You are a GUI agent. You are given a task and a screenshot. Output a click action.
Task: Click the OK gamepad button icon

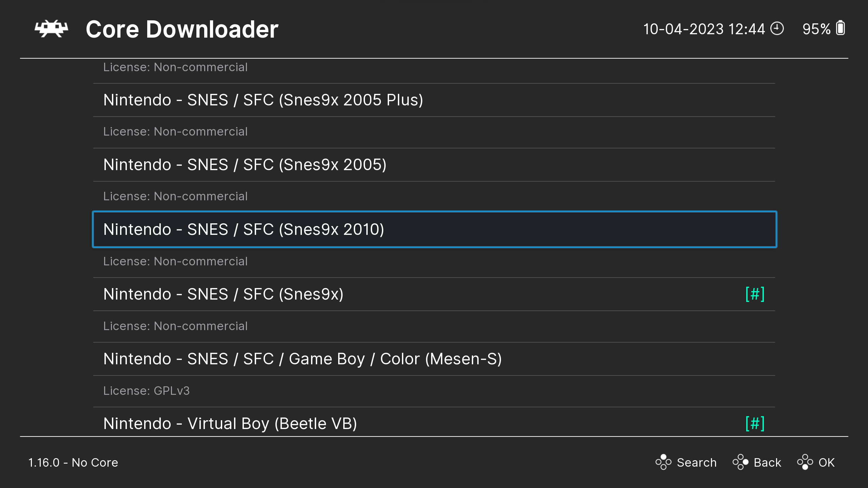point(805,462)
